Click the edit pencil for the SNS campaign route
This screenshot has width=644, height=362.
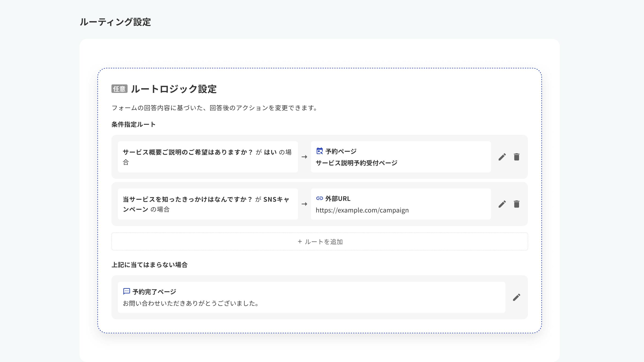tap(502, 204)
